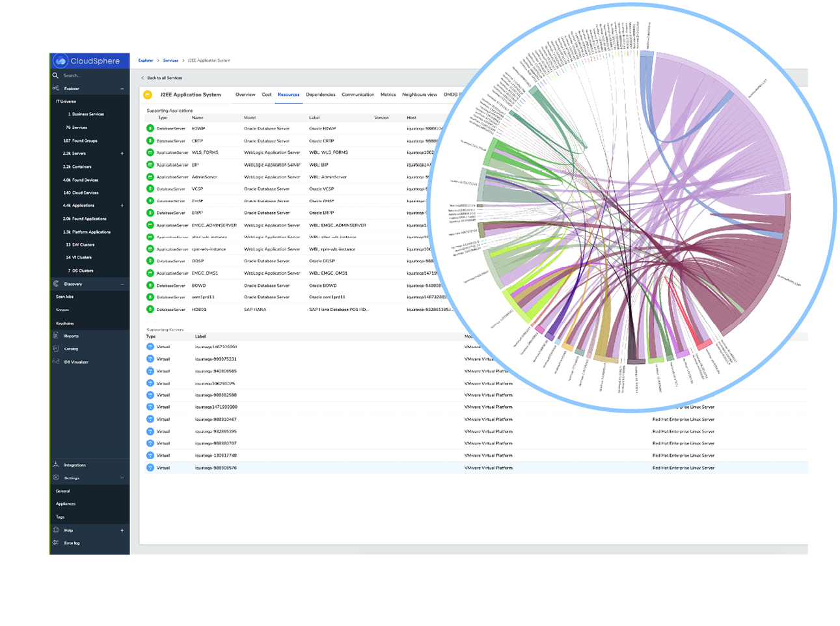Click the Settings gear icon in sidebar
The height and width of the screenshot is (626, 840).
[56, 478]
